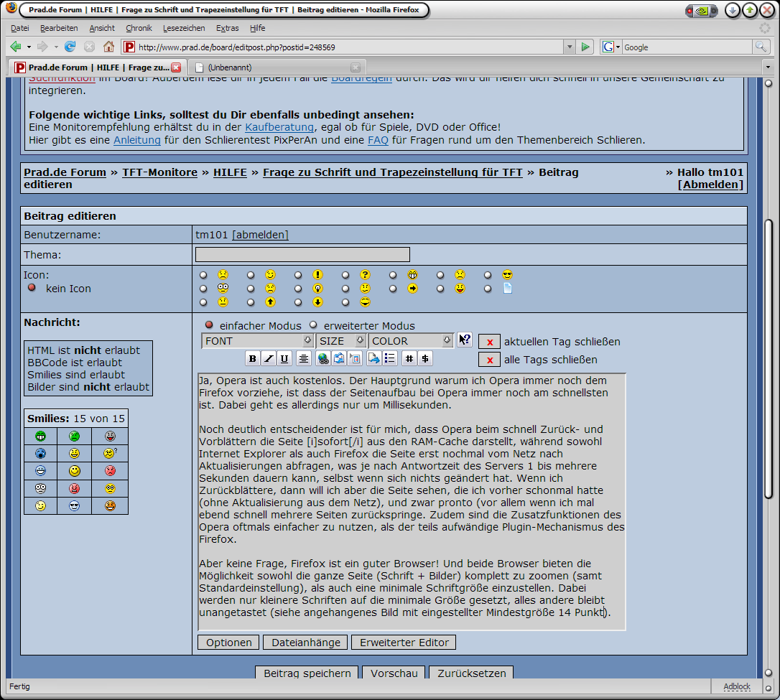This screenshot has height=700, width=780.
Task: Select the 'einfacher Modus' radio button
Action: point(210,325)
